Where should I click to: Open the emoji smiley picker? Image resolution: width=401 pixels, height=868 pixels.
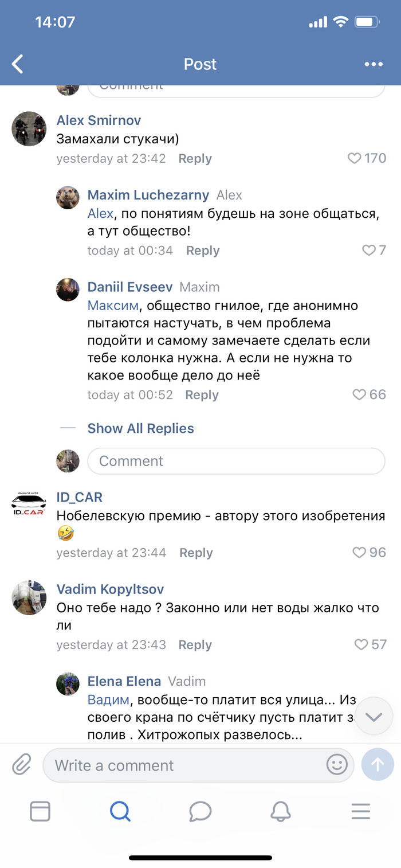[337, 765]
